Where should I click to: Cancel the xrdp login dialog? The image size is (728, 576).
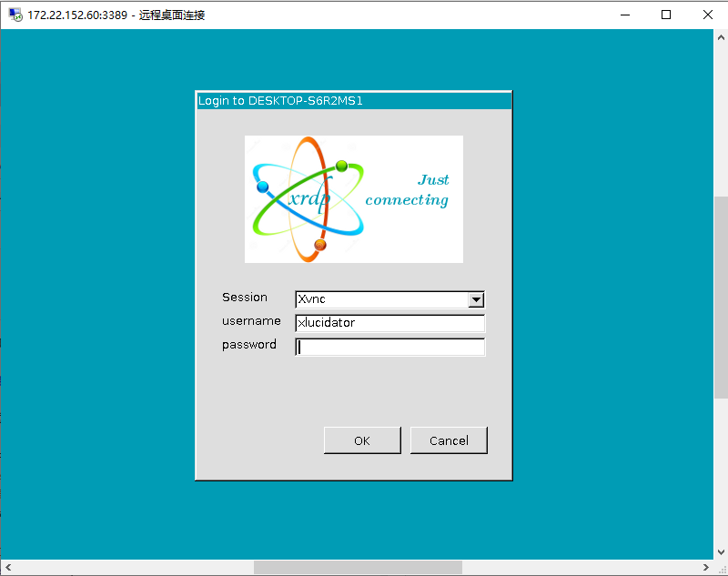[x=449, y=440]
